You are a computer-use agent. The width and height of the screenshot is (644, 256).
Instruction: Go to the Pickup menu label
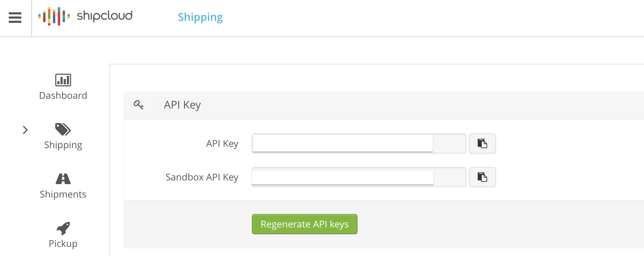tap(63, 244)
